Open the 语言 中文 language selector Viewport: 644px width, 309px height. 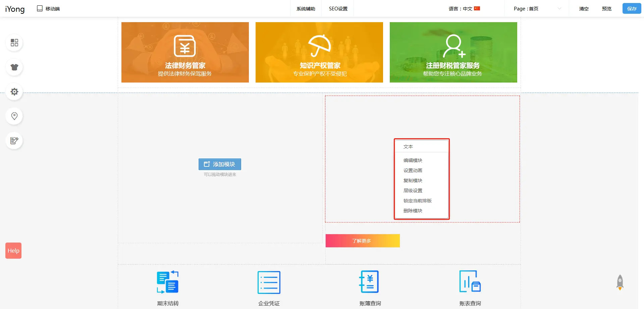[464, 9]
